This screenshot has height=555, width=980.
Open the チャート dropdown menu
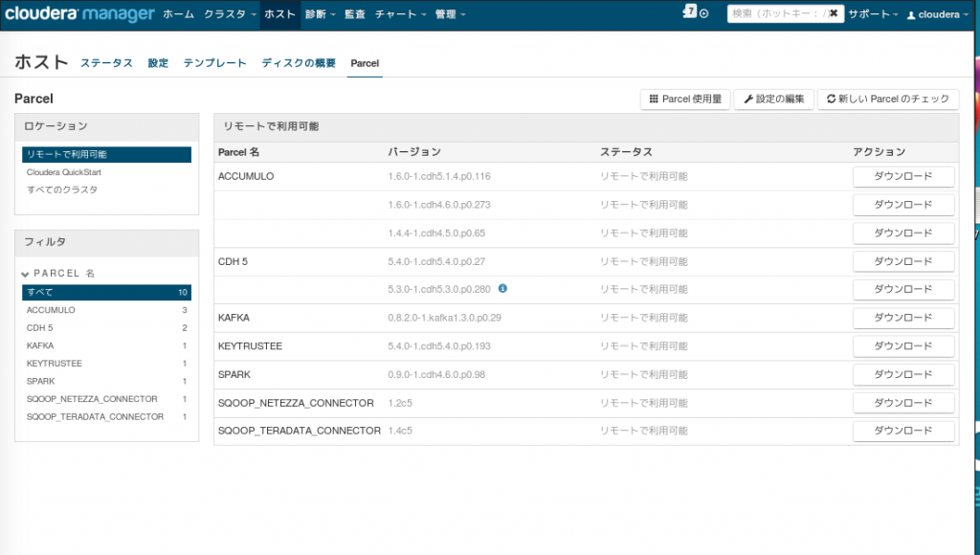[x=400, y=14]
